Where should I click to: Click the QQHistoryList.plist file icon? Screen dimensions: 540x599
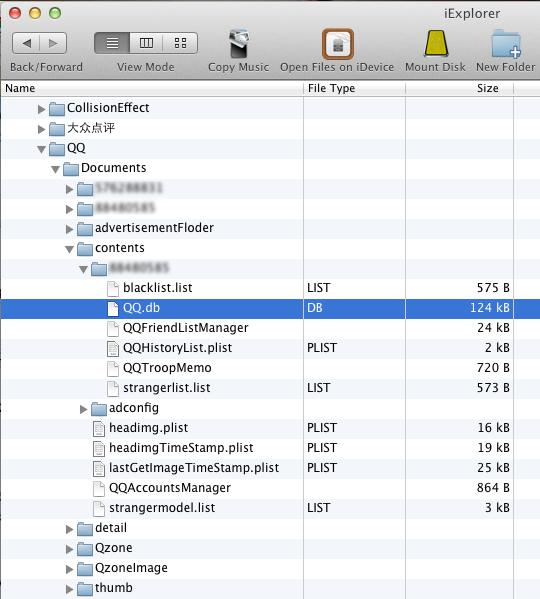(113, 349)
